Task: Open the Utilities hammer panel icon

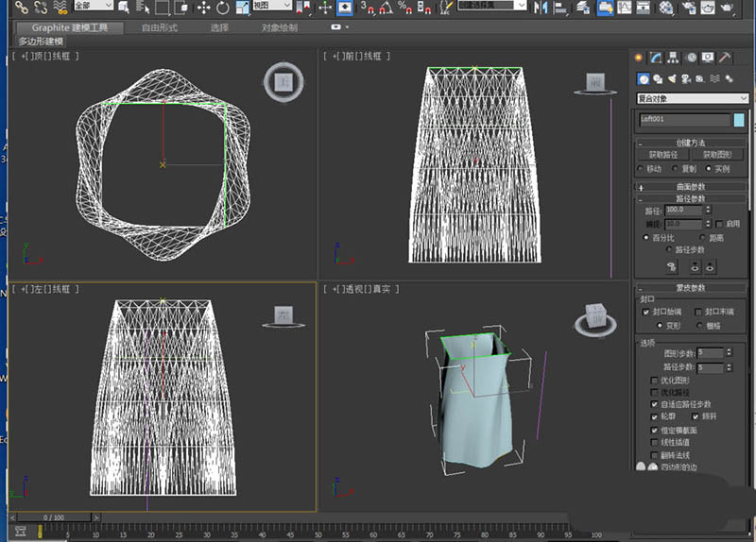Action: (x=725, y=59)
